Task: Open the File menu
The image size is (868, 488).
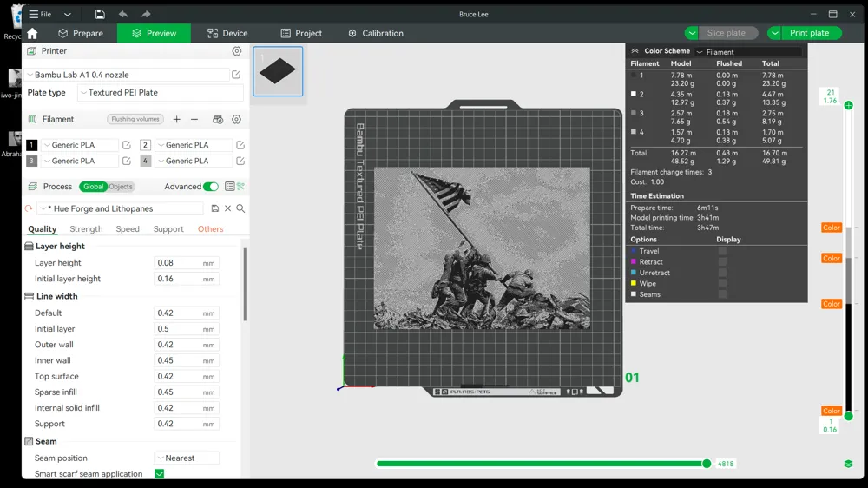Action: pos(41,15)
